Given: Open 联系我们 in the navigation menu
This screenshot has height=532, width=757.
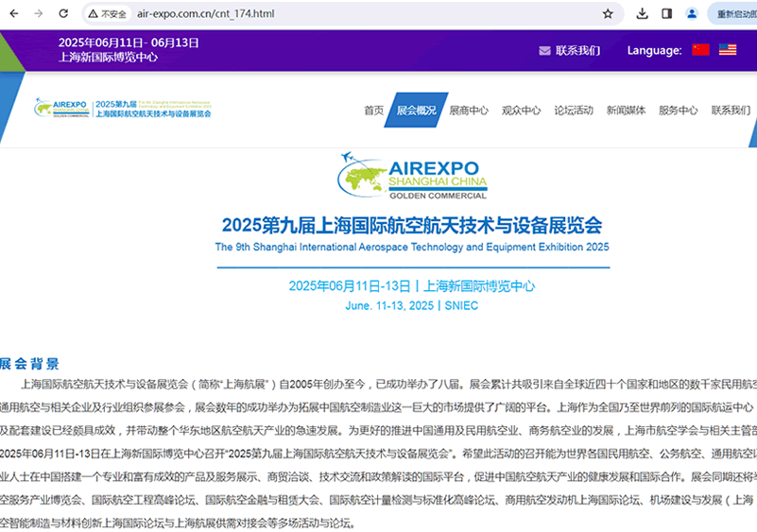Looking at the screenshot, I should coord(731,111).
